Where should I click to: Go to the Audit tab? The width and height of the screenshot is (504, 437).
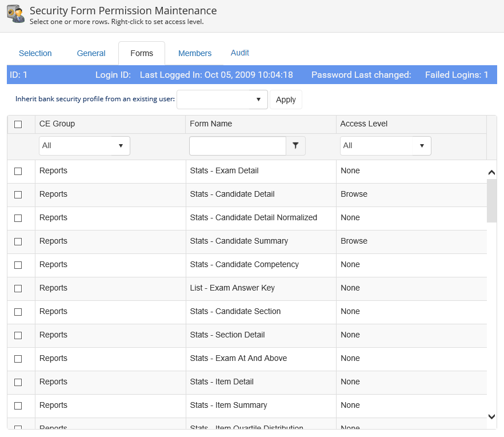(240, 53)
